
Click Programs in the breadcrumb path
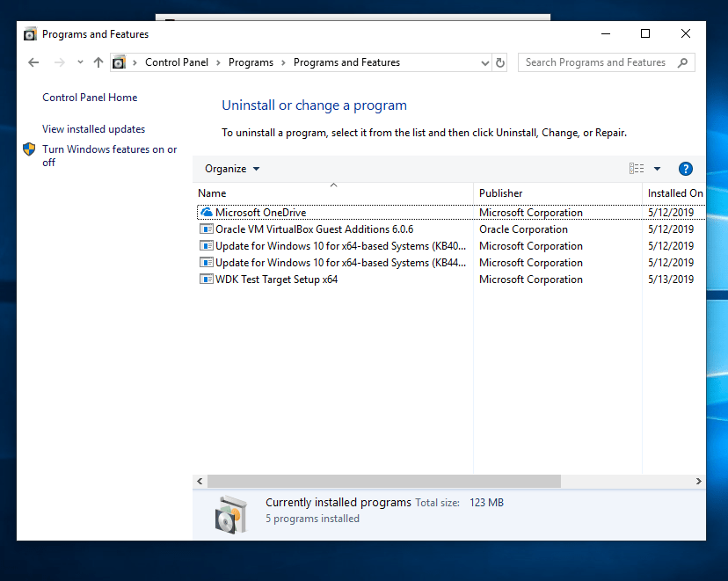(251, 62)
